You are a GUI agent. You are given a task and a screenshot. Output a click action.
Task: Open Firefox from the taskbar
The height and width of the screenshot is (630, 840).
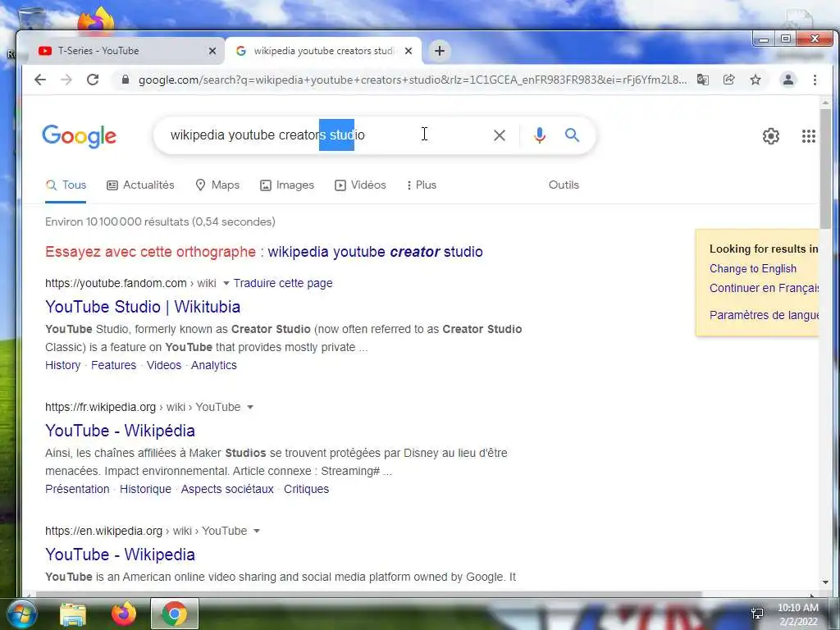[x=124, y=614]
